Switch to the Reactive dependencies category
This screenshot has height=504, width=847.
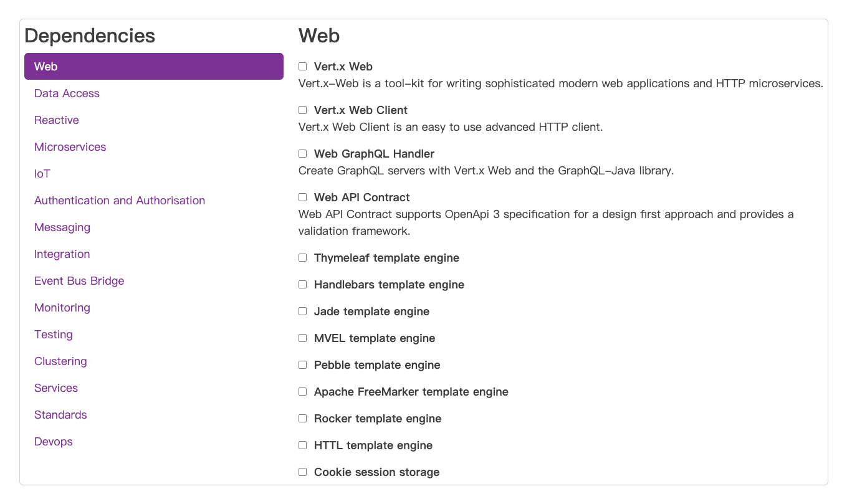[x=57, y=120]
